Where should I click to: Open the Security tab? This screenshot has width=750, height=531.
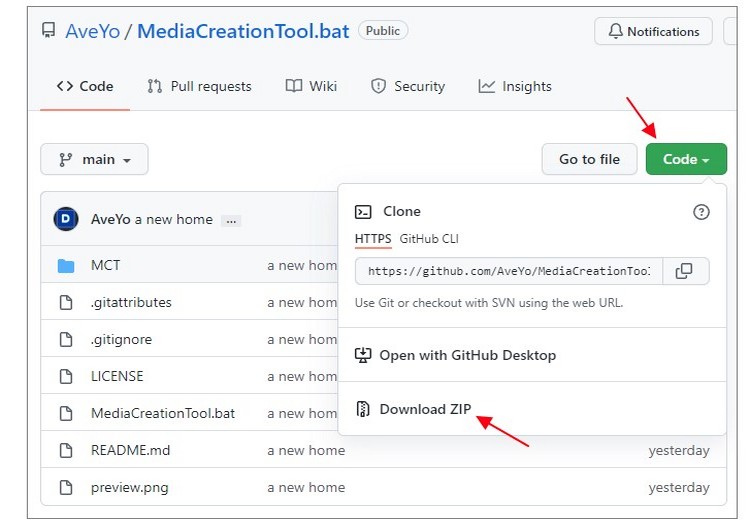click(x=408, y=86)
